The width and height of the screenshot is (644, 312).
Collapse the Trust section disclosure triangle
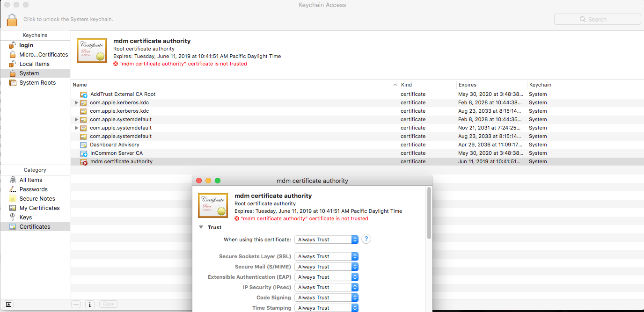coord(201,227)
